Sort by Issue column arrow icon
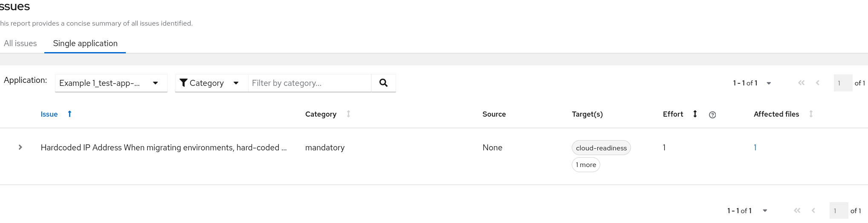This screenshot has height=223, width=868. point(69,114)
